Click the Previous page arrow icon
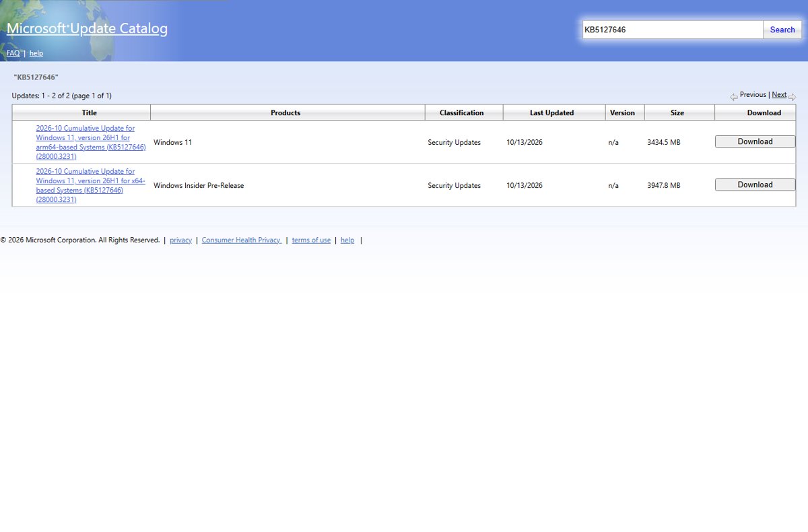This screenshot has width=808, height=532. pos(734,97)
